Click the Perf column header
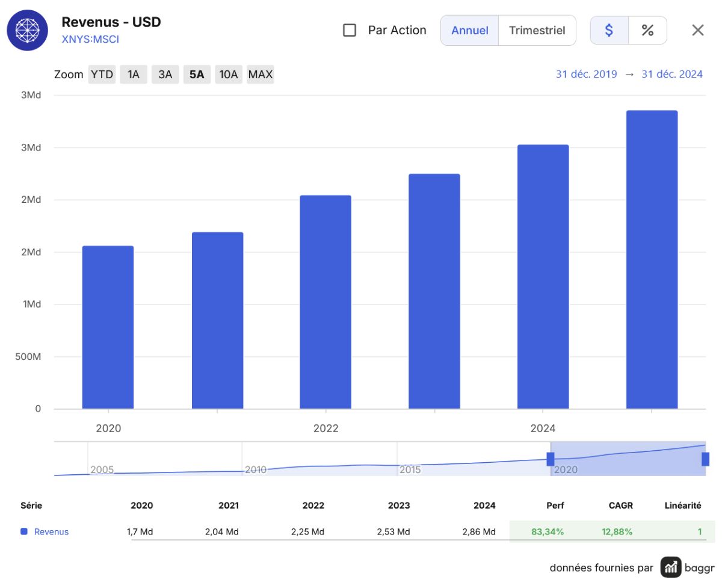This screenshot has height=588, width=722. 555,506
